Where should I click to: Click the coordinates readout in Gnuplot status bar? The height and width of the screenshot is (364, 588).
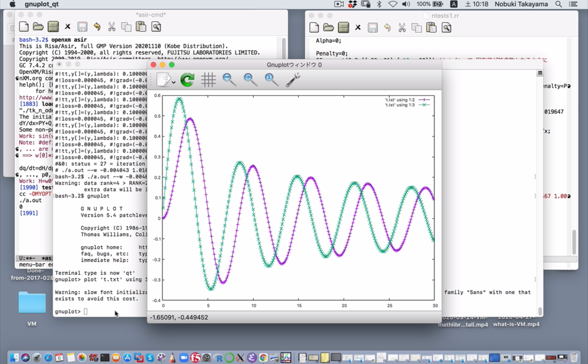pyautogui.click(x=179, y=317)
